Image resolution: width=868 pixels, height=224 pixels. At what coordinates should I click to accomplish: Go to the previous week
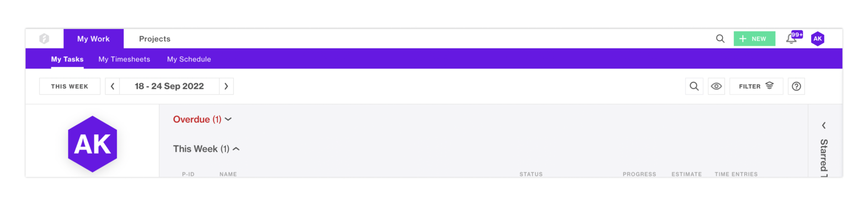113,86
